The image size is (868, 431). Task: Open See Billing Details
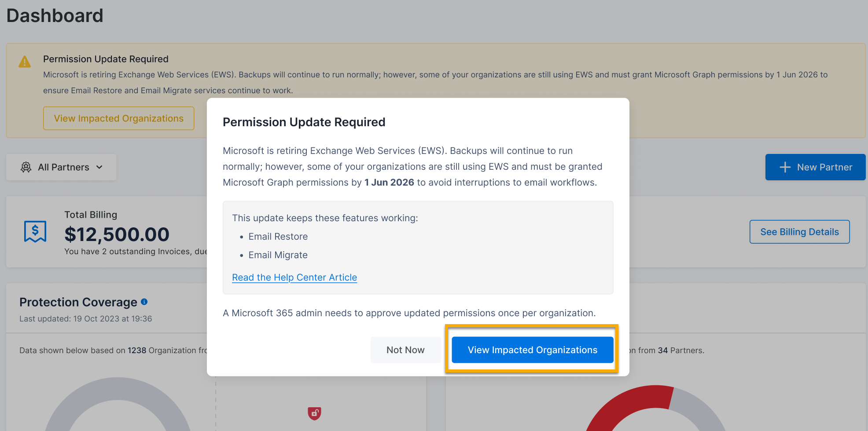click(799, 232)
